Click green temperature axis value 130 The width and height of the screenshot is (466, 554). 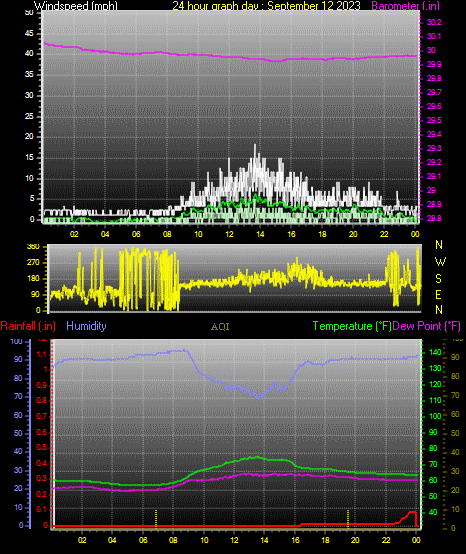[435, 368]
